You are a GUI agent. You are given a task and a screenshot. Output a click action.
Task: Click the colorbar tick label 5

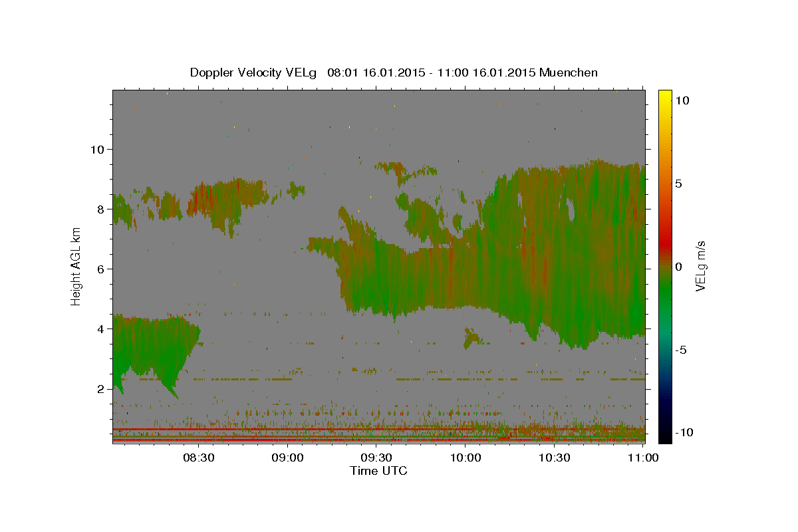678,183
